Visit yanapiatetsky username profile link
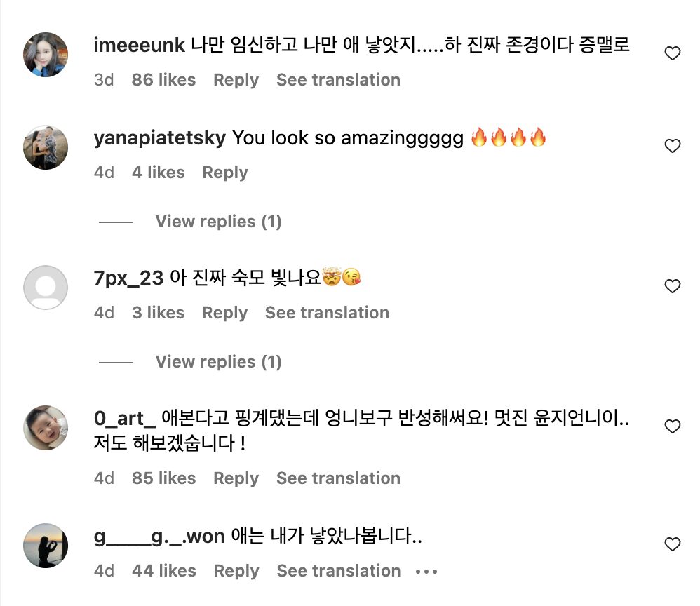Screen dimensions: 700x606 pos(159,137)
